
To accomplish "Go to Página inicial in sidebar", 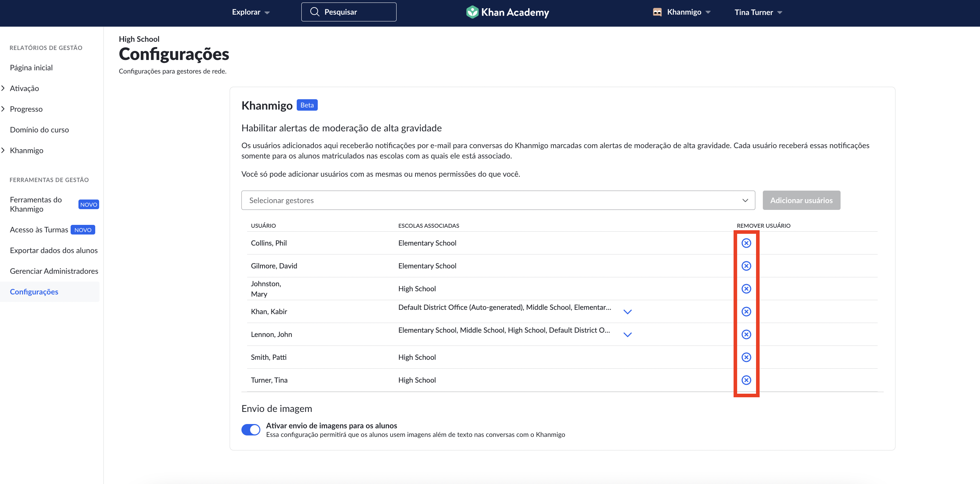I will pos(31,68).
